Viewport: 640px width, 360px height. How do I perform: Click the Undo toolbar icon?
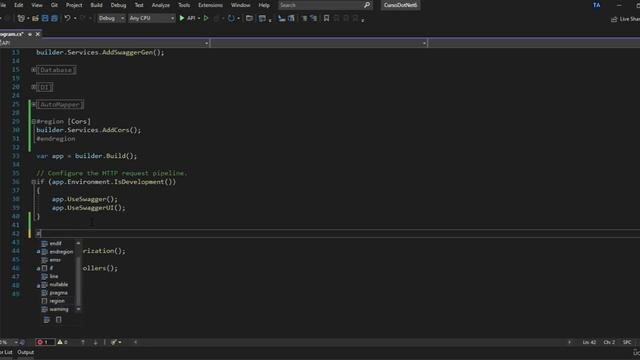(67, 18)
